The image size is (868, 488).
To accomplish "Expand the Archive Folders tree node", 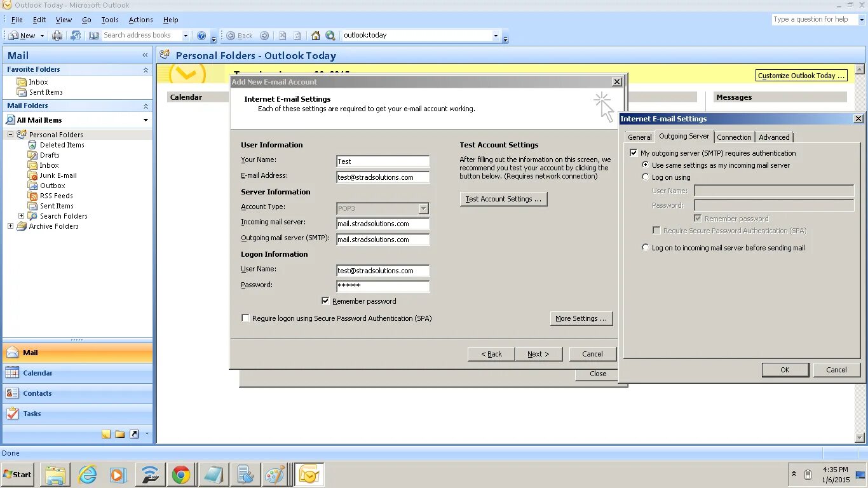I will (x=10, y=226).
